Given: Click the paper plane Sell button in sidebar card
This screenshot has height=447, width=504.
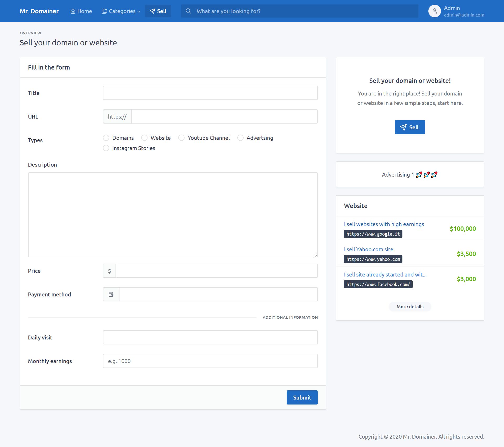Looking at the screenshot, I should click(410, 127).
